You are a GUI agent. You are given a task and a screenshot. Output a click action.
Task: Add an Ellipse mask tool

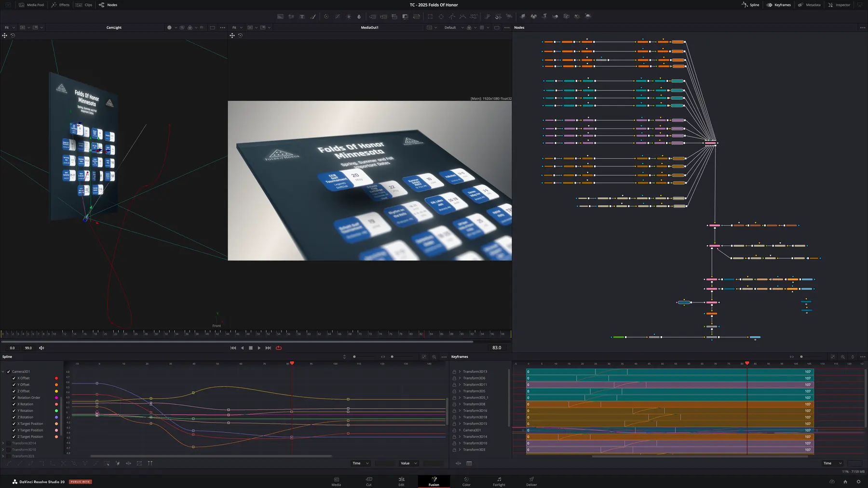tap(441, 16)
